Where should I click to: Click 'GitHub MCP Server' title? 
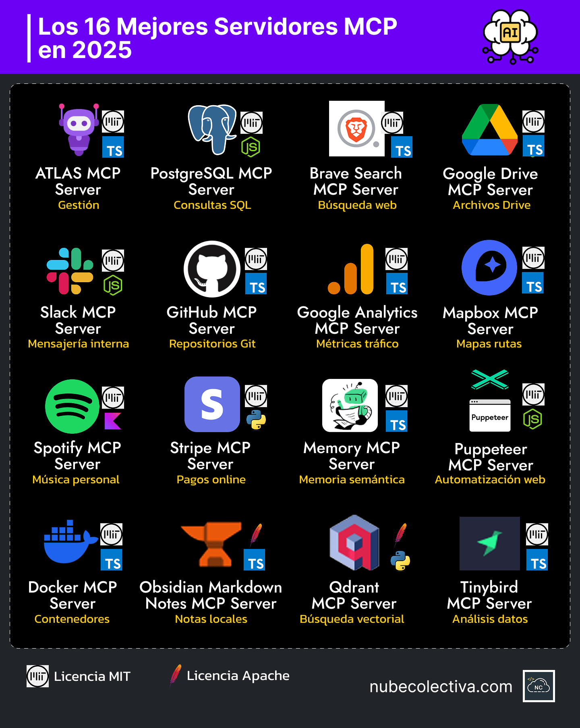(x=212, y=320)
